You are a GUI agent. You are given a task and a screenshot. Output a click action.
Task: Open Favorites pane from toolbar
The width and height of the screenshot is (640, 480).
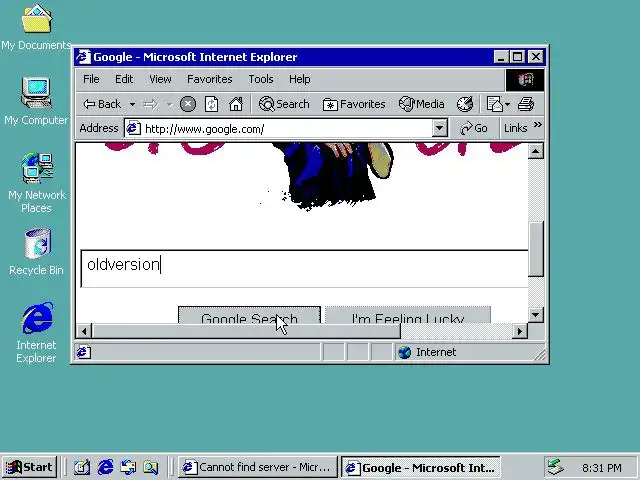[x=354, y=104]
